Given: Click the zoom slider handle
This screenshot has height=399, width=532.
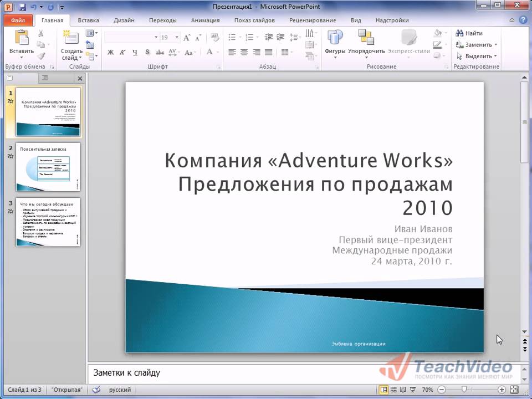Looking at the screenshot, I should tap(464, 390).
